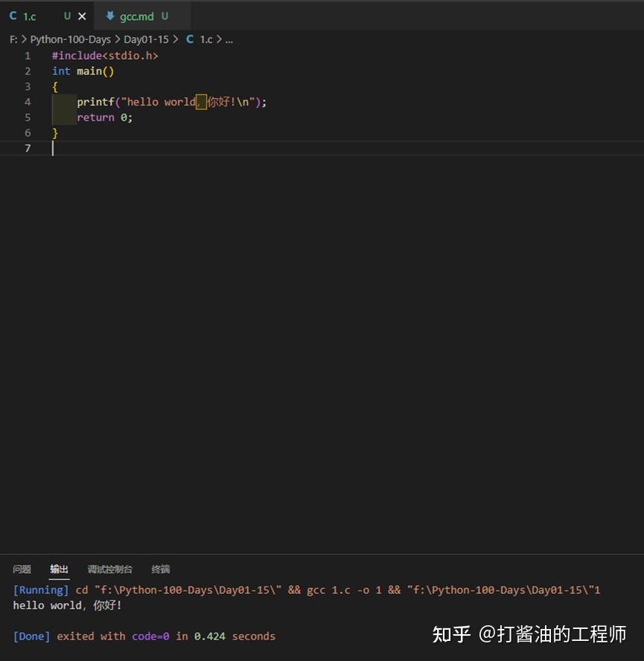Viewport: 644px width, 661px height.
Task: Select the 输出 (Output) panel tab
Action: point(59,569)
